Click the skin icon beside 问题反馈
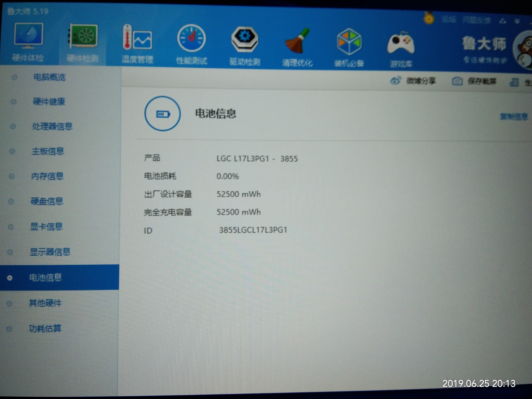 503,21
